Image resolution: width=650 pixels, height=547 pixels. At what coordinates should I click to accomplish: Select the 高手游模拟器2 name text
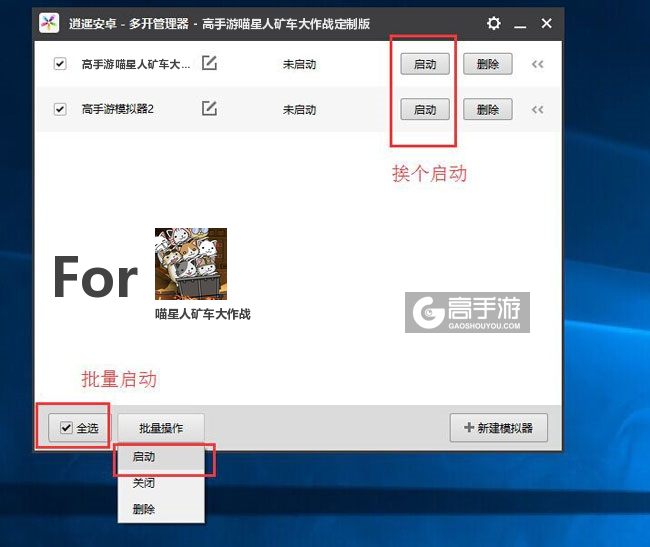pos(118,109)
